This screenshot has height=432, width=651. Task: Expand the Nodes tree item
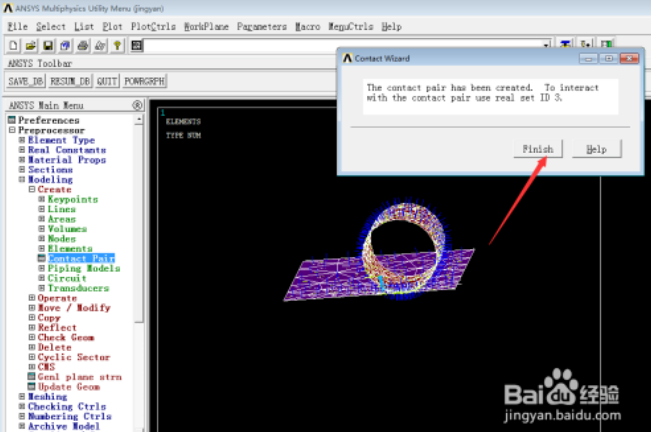click(42, 239)
